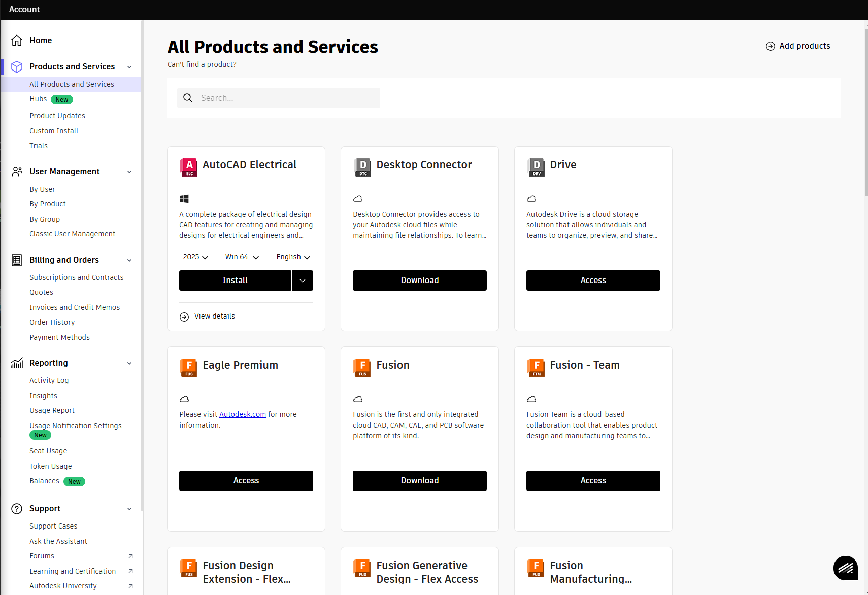The height and width of the screenshot is (595, 868).
Task: Open the English language dropdown
Action: click(293, 257)
